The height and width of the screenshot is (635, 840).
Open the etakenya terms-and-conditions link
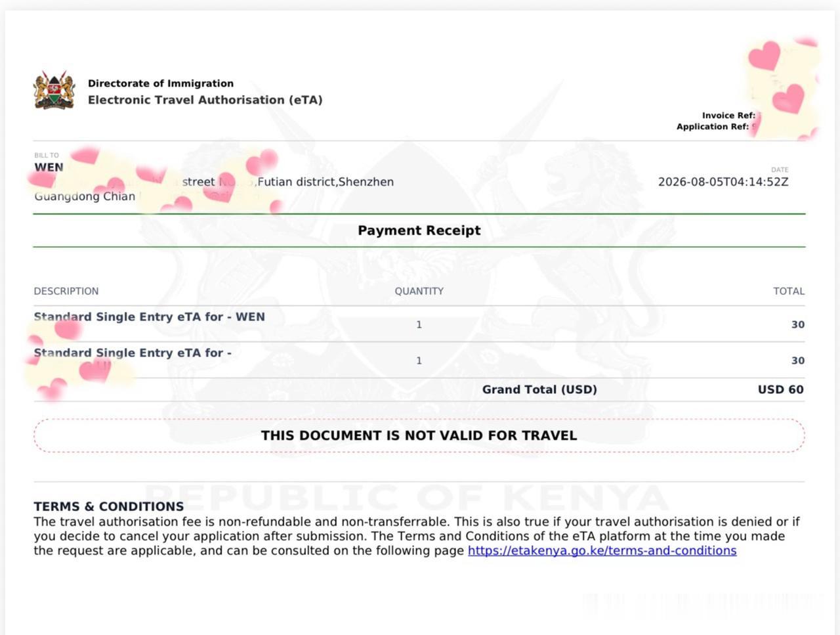pos(602,551)
